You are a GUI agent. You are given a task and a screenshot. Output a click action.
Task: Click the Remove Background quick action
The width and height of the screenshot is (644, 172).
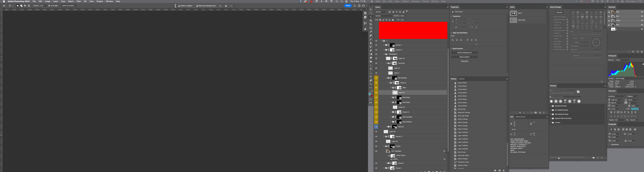tap(464, 52)
